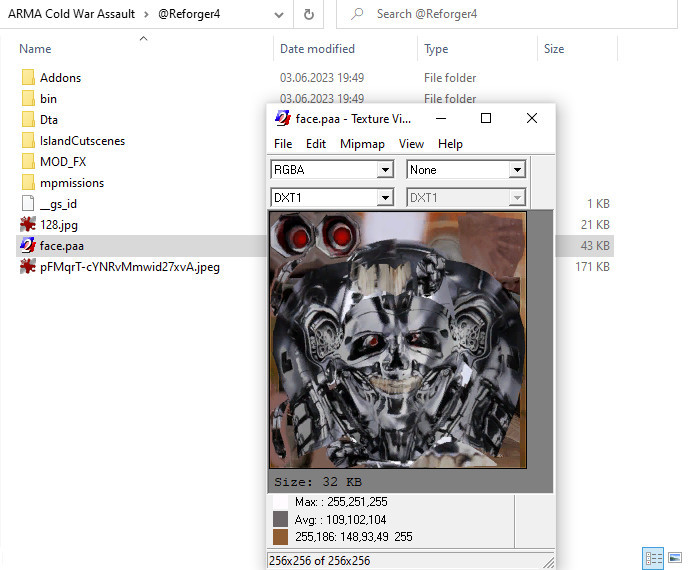Select the Dta folder icon
690x570 pixels.
click(x=28, y=120)
